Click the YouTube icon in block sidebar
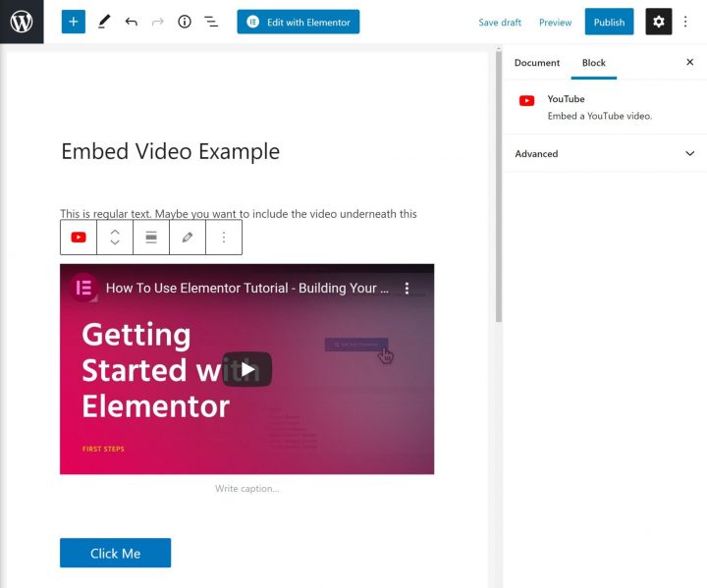707x588 pixels. click(x=526, y=100)
